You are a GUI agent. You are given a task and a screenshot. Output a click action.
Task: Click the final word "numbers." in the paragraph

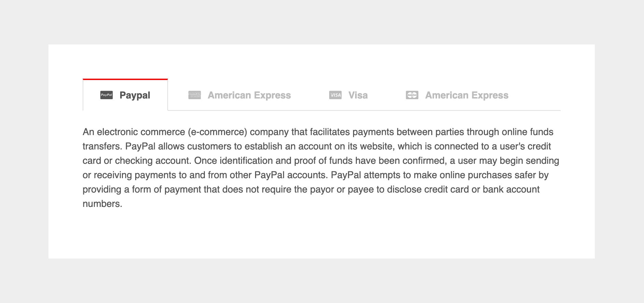pyautogui.click(x=102, y=204)
